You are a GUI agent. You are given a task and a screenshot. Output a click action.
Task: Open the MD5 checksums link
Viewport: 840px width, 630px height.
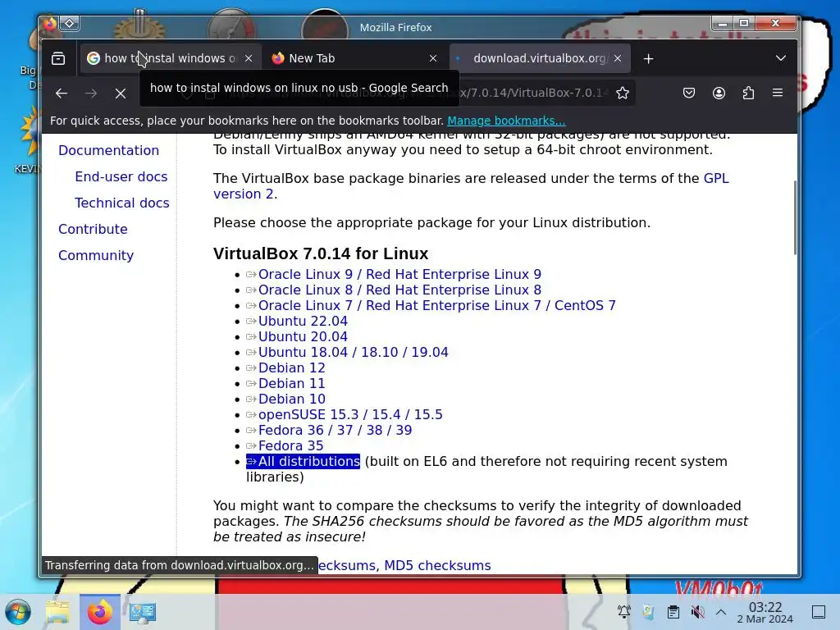tap(437, 565)
